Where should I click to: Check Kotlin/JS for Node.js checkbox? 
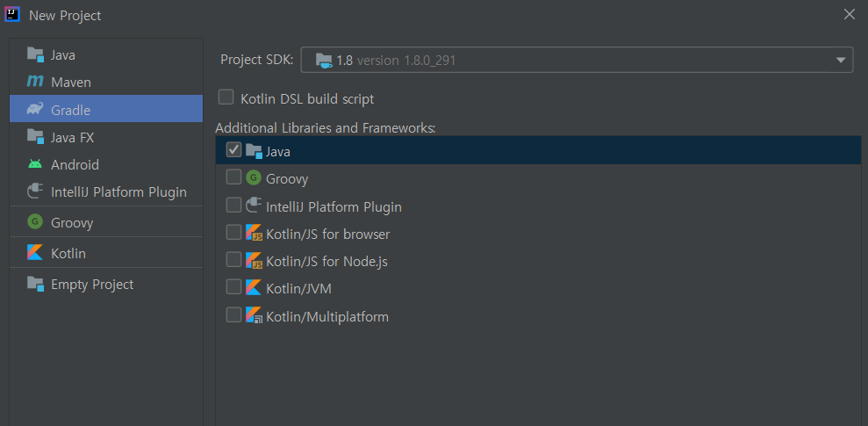[x=233, y=260]
